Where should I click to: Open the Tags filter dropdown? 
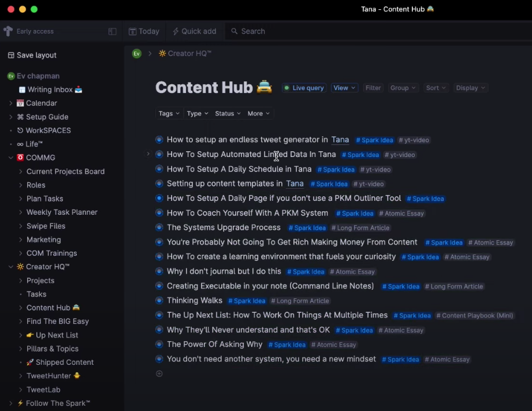[x=169, y=114]
